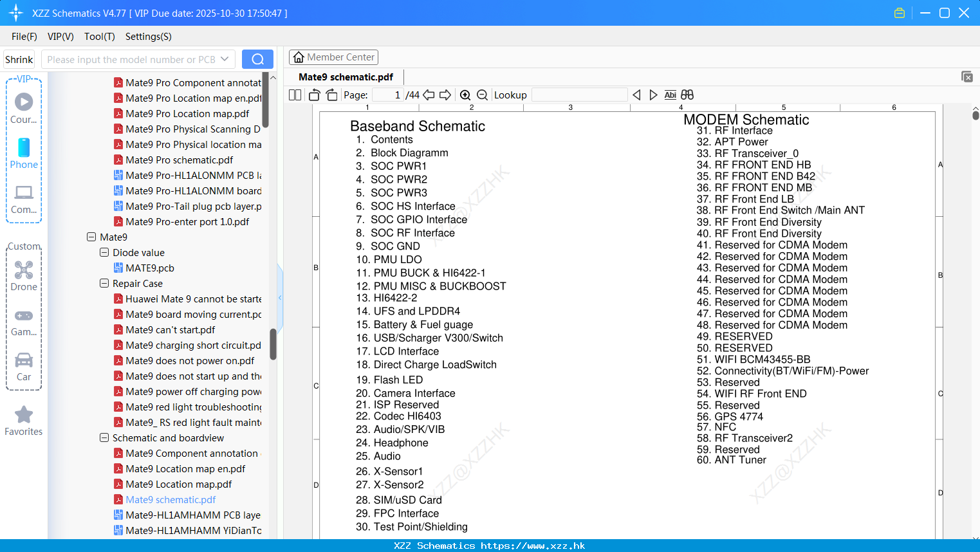The image size is (980, 552).
Task: Open Mate9 Pro schematic.pdf in tree
Action: (x=180, y=160)
